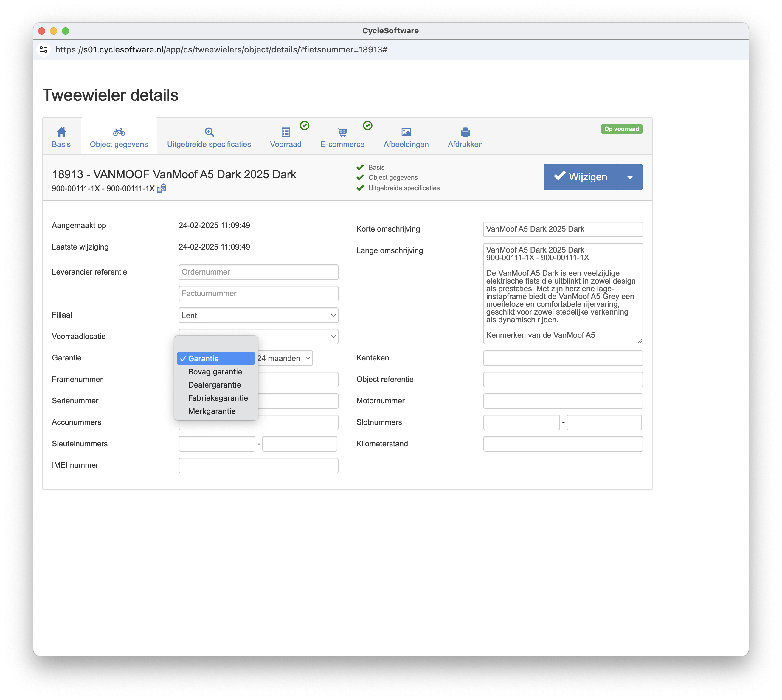782x700 pixels.
Task: Click the Factuurnummer input field
Action: pyautogui.click(x=258, y=294)
